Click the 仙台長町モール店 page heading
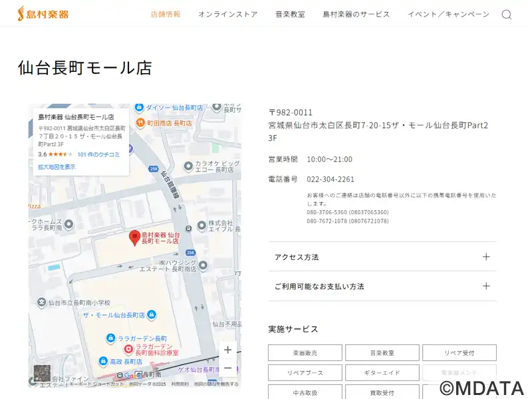The image size is (532, 399). click(x=85, y=68)
